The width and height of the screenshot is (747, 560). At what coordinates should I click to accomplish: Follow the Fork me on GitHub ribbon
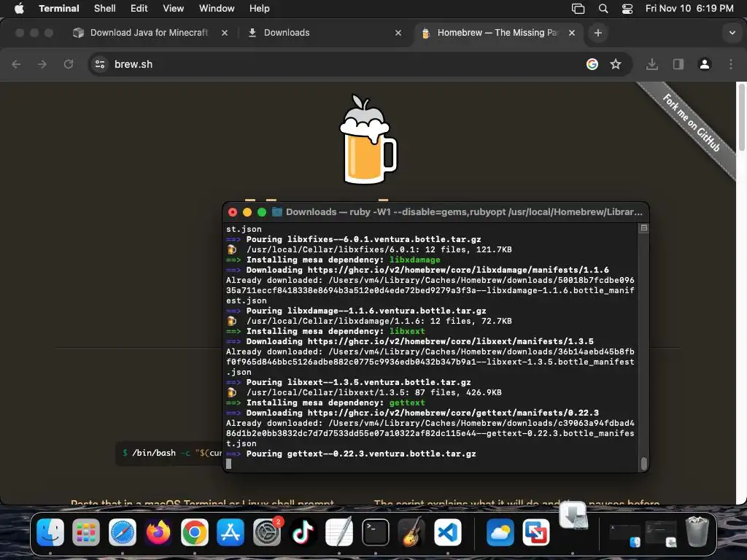pyautogui.click(x=692, y=122)
